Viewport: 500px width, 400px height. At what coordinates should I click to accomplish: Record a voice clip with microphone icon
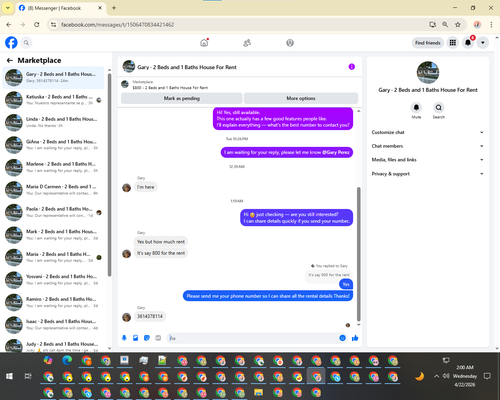124,338
